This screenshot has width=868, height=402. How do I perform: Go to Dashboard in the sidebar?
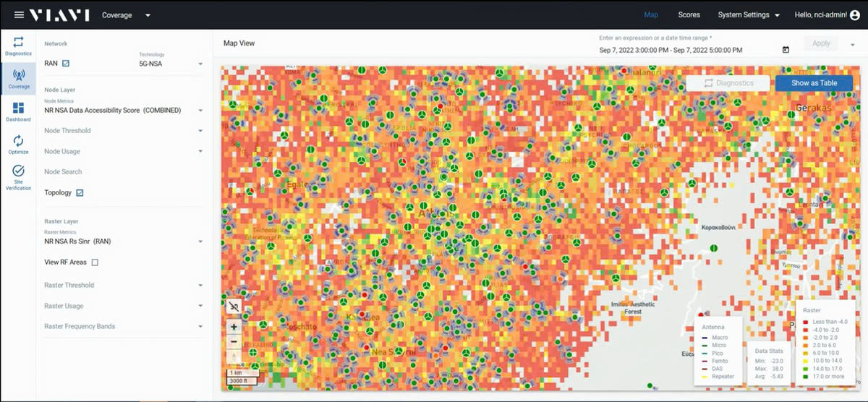click(18, 111)
